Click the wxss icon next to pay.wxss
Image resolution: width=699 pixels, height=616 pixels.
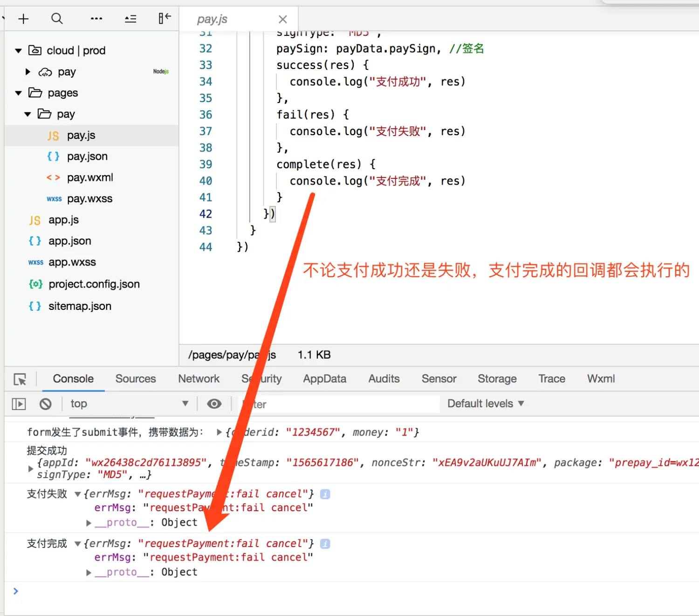click(x=54, y=199)
